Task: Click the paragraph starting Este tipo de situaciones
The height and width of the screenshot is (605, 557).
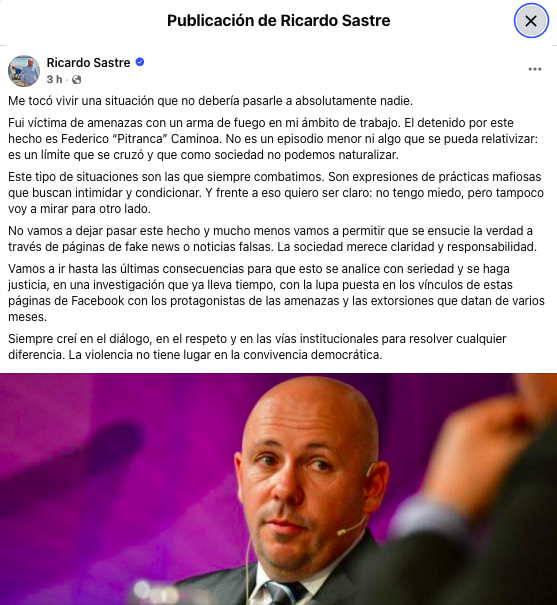Action: pos(276,193)
